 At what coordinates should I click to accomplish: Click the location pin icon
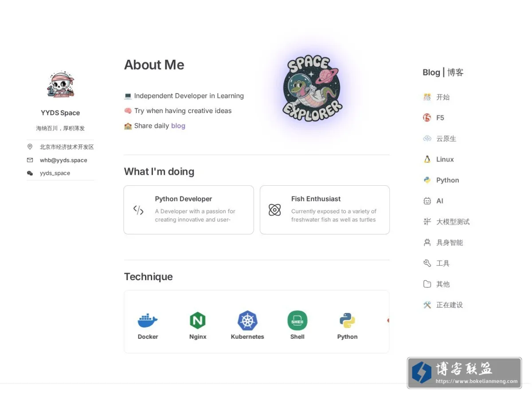pyautogui.click(x=30, y=147)
